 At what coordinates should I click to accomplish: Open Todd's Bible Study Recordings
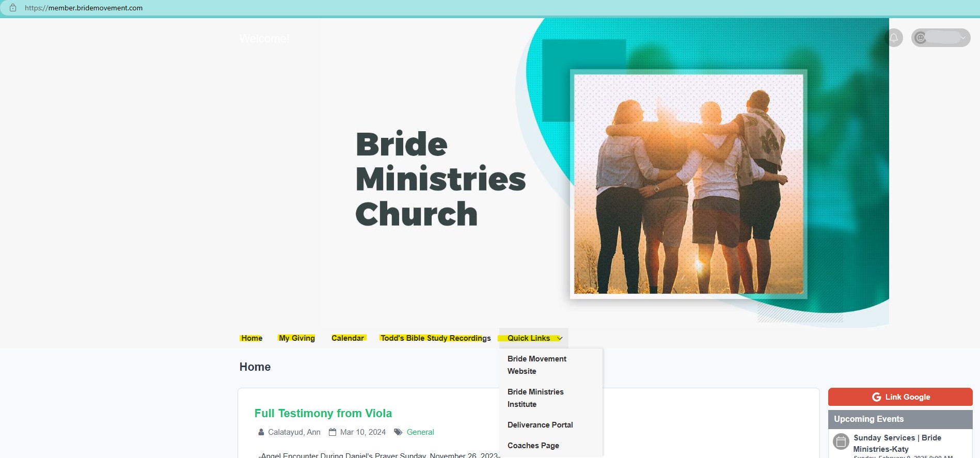click(x=435, y=338)
